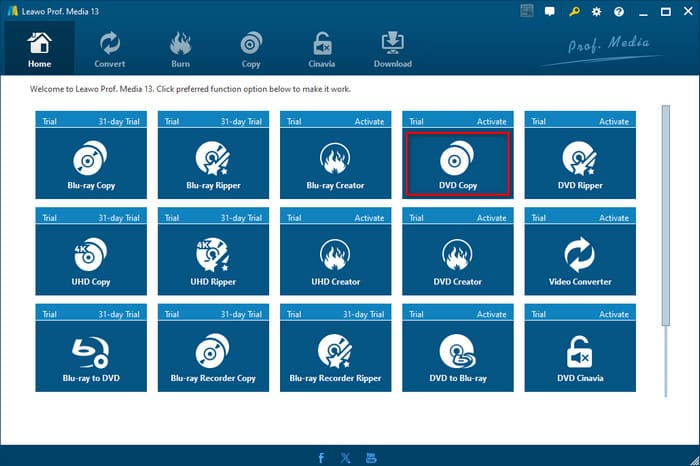Click Activate on the UHD Creator tile
Viewport: 700px width, 466px height.
(x=369, y=218)
